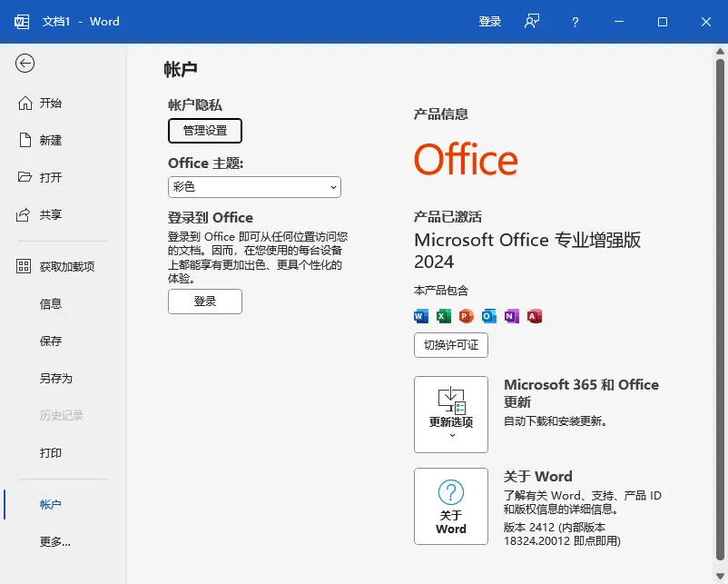Click the vertical scrollbar thumb
Image resolution: width=728 pixels, height=584 pixels.
[720, 309]
